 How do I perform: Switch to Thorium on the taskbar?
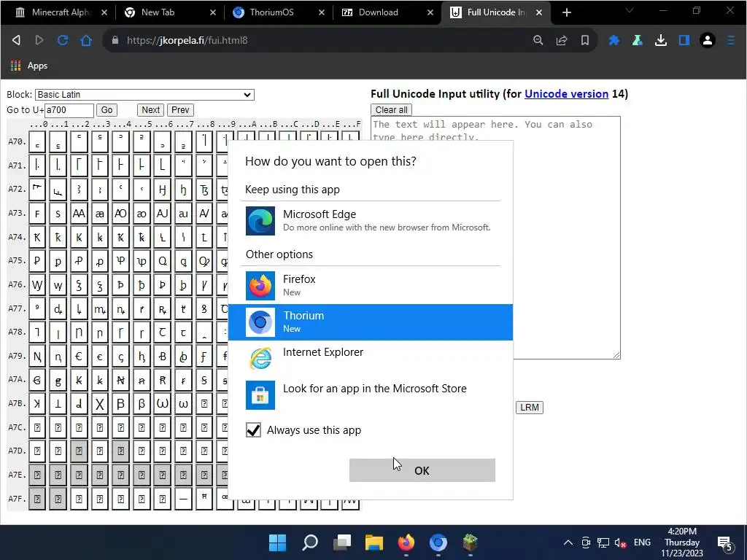(438, 542)
